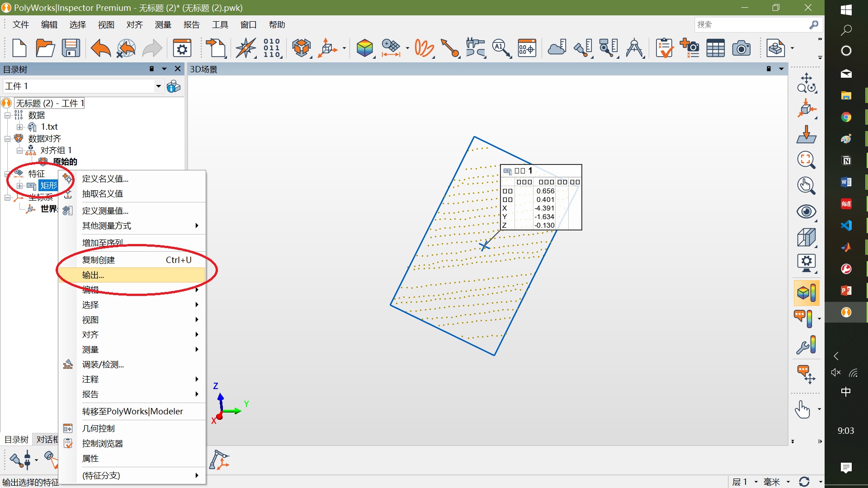Screen dimensions: 868x488
Task: Switch to the 目录树 tab
Action: (16, 439)
